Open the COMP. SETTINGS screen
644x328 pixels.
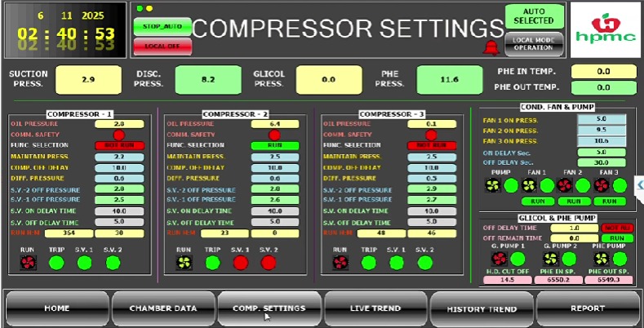[x=269, y=308]
